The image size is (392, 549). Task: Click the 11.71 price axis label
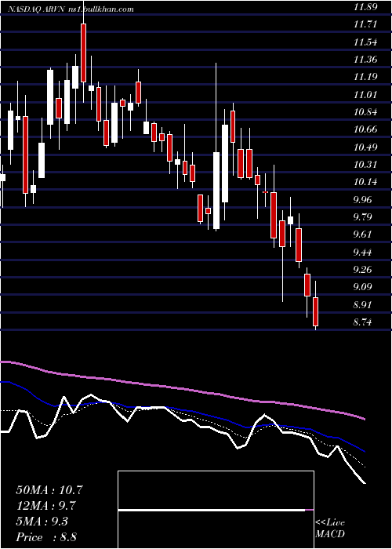pos(365,24)
